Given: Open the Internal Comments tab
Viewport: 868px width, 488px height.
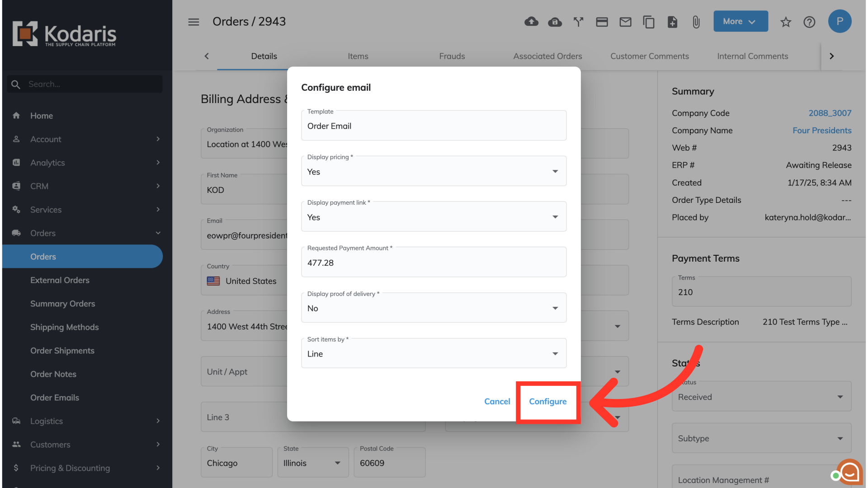Looking at the screenshot, I should tap(752, 56).
